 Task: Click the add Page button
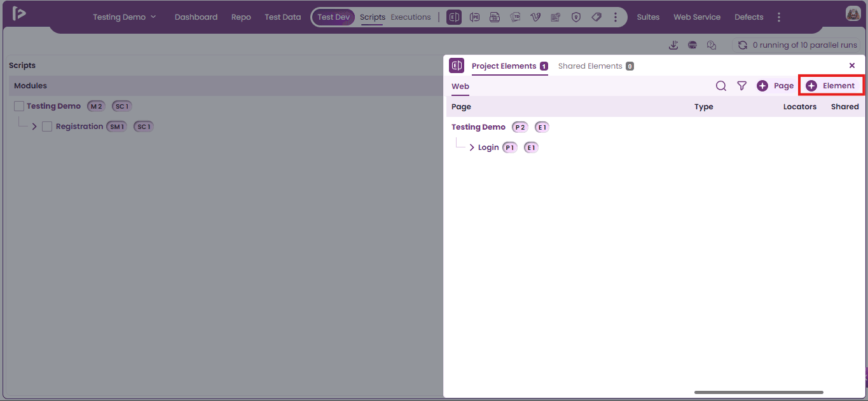tap(775, 86)
